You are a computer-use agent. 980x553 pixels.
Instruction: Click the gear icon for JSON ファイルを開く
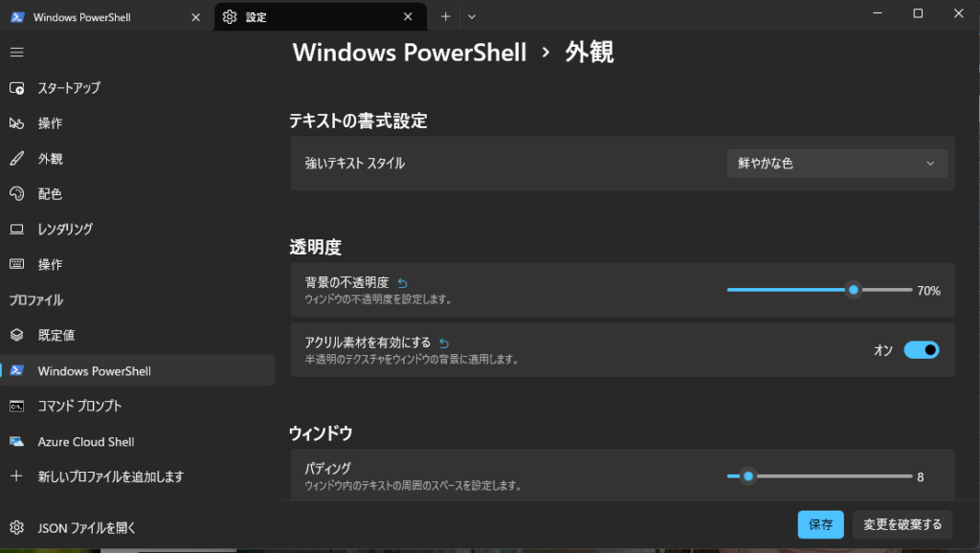tap(17, 528)
